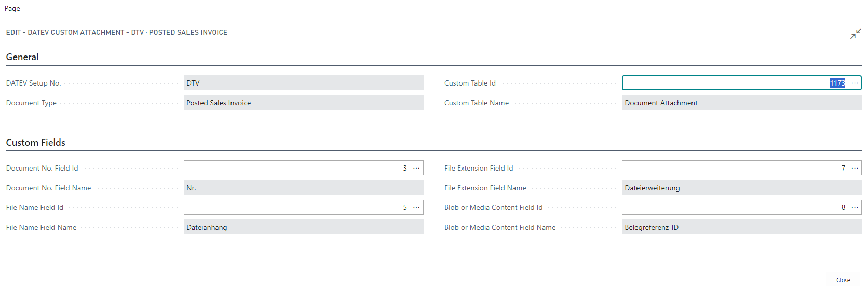868x294 pixels.
Task: Collapse the General section header
Action: [22, 57]
